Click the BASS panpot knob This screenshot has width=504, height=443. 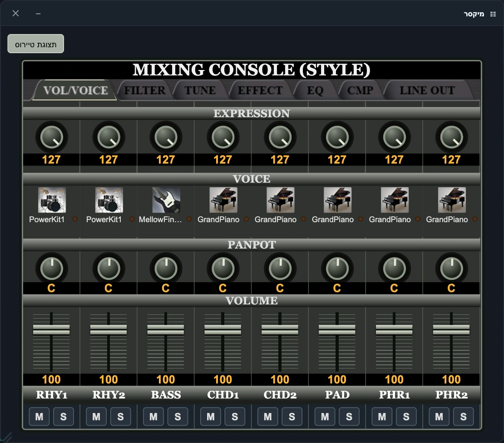coord(166,269)
